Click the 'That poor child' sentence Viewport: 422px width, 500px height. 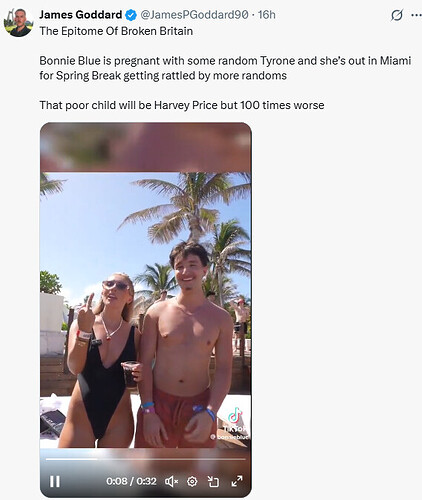pos(182,105)
